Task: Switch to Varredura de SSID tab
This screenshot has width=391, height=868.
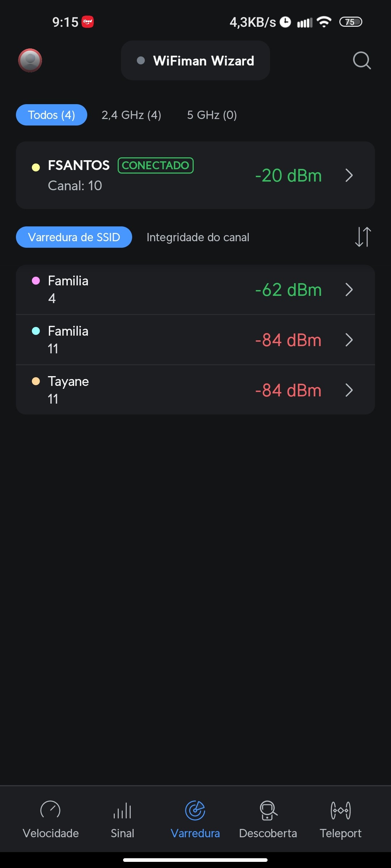Action: 74,237
